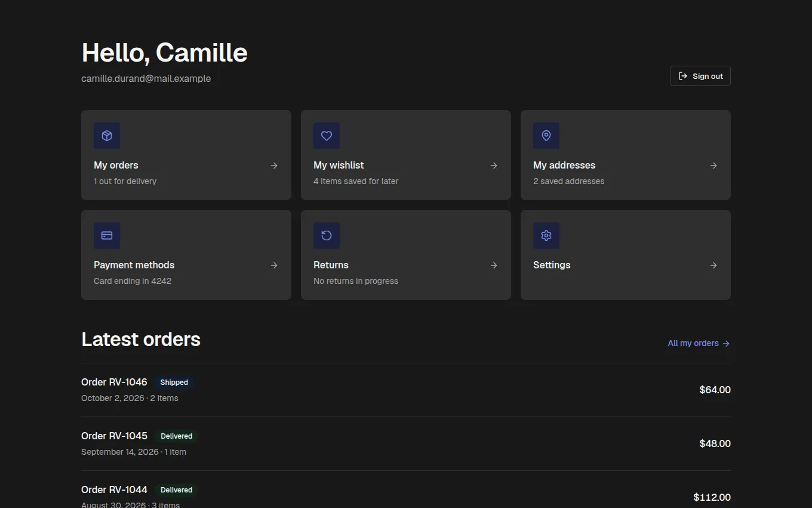The image size is (812, 508).
Task: Click the credit card icon on Payment methods
Action: coord(107,235)
